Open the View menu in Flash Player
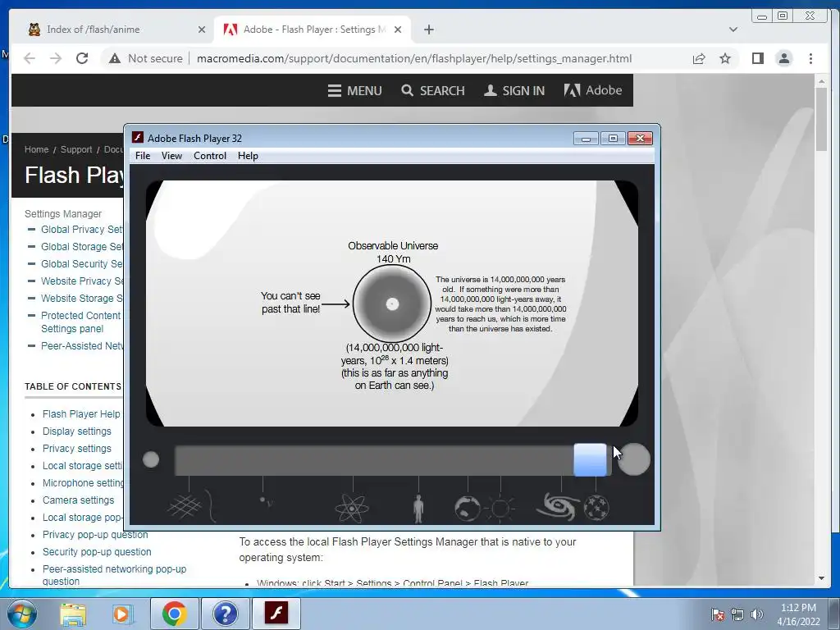Viewport: 840px width, 630px height. [171, 156]
